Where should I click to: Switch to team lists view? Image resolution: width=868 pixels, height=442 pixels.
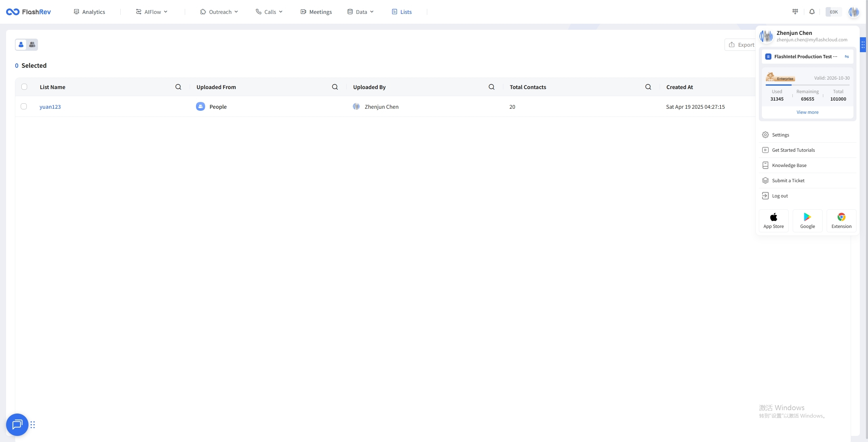click(32, 44)
